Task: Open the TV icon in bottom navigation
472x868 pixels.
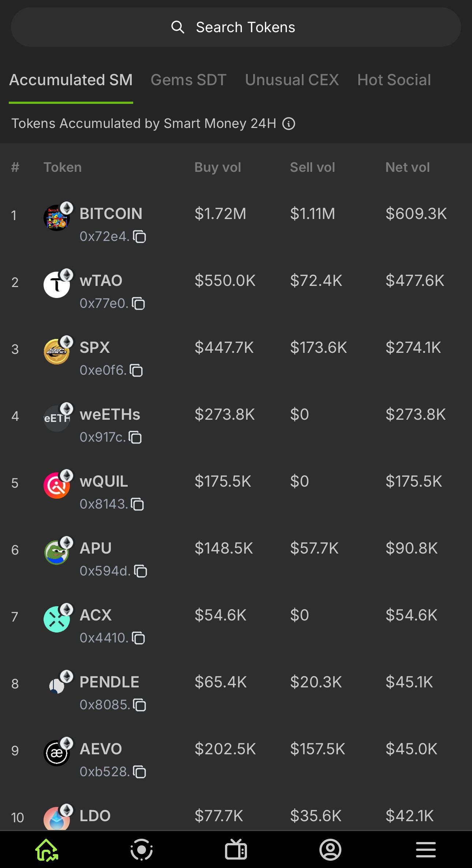Action: pos(236,850)
